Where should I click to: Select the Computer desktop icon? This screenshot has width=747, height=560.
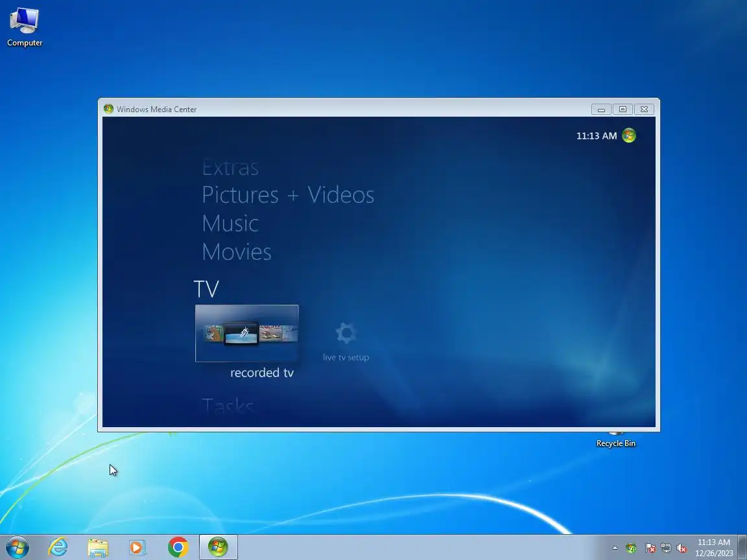pos(24,27)
